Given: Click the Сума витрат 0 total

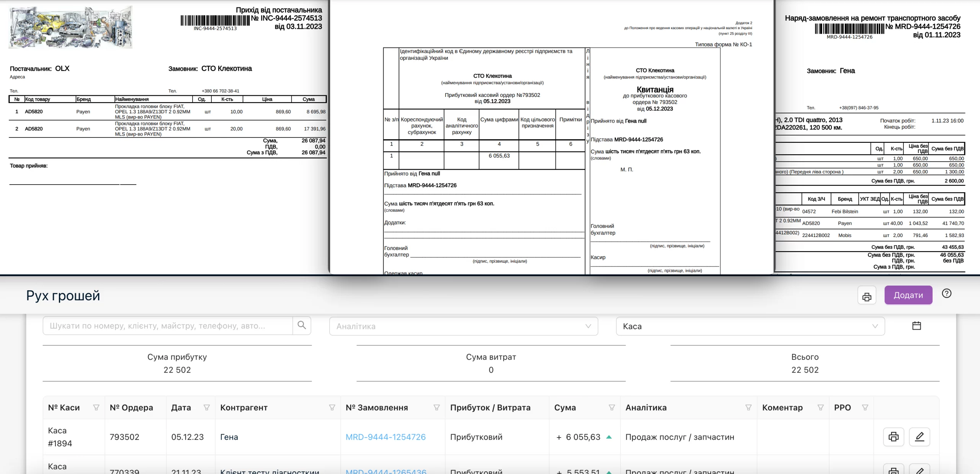Looking at the screenshot, I should [x=491, y=363].
